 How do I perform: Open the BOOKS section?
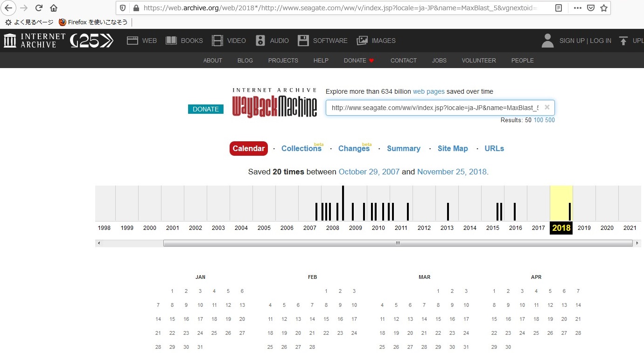184,41
